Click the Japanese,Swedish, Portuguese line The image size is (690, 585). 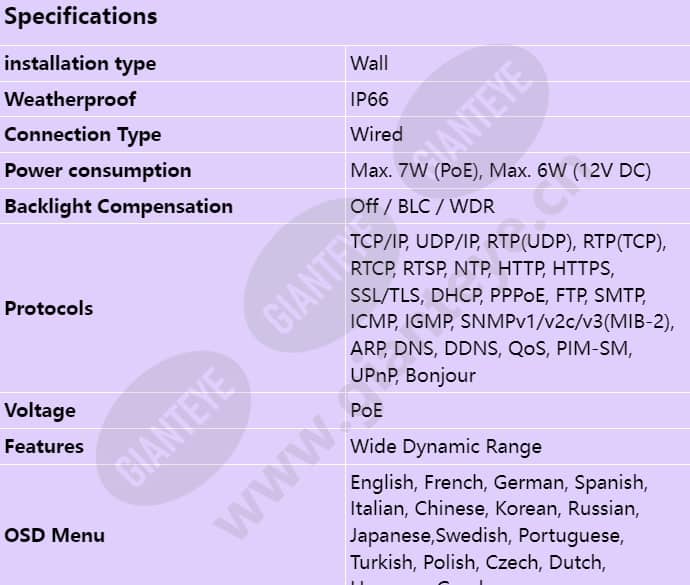click(x=487, y=536)
